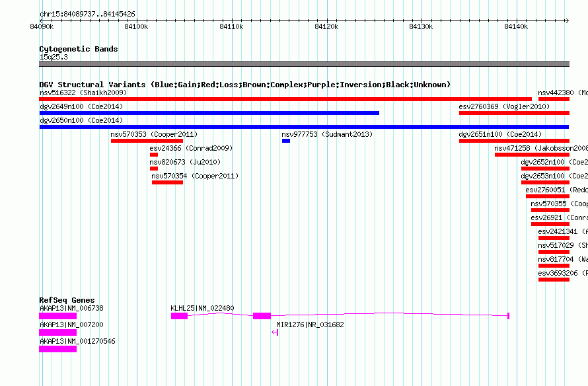Select the nsv442380 red loss bar
588x386 pixels.
coord(554,99)
